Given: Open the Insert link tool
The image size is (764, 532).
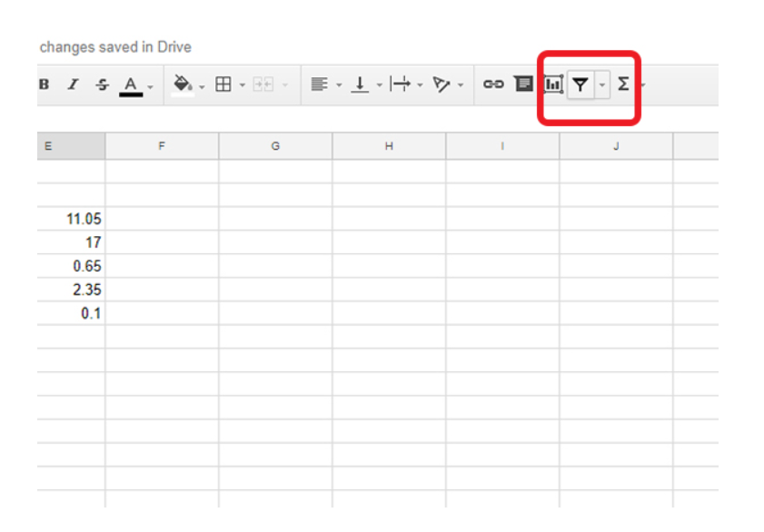Looking at the screenshot, I should (493, 84).
